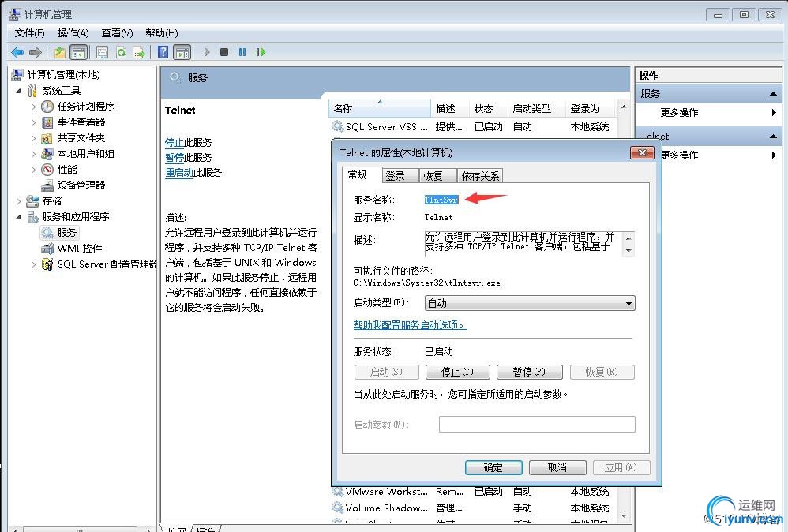
Task: Click the Pause (暂停) button in dialog
Action: coord(529,372)
